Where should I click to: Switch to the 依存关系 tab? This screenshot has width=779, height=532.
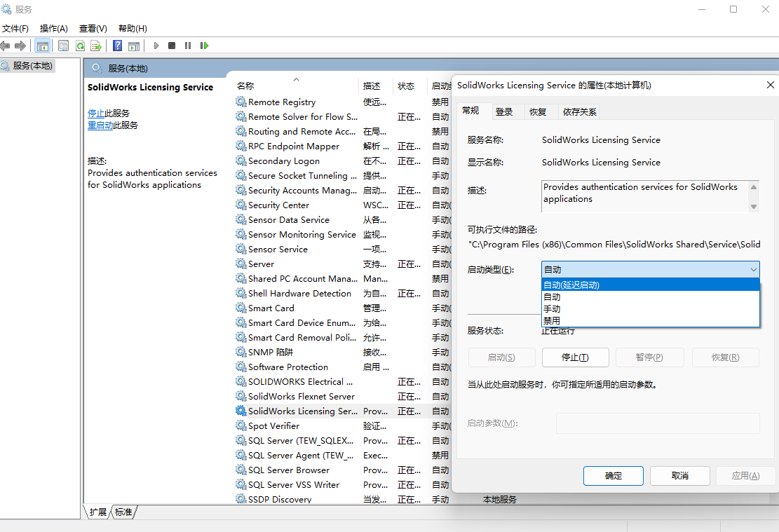click(x=579, y=111)
